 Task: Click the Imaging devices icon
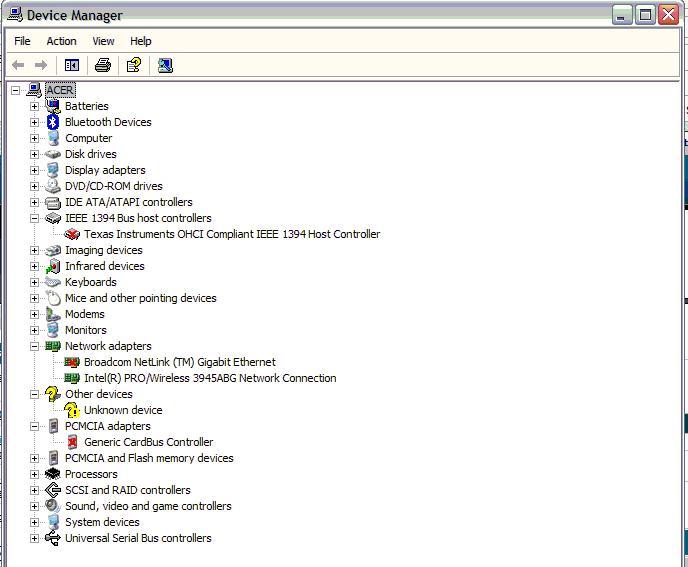click(53, 250)
